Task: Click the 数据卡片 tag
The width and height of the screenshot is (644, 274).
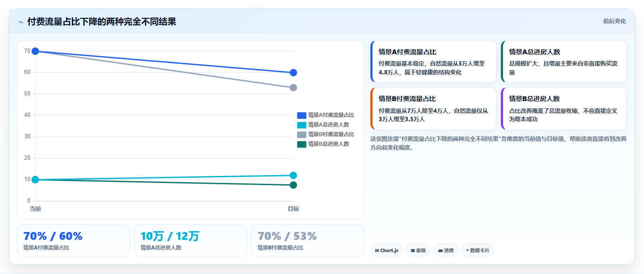Action: point(478,250)
